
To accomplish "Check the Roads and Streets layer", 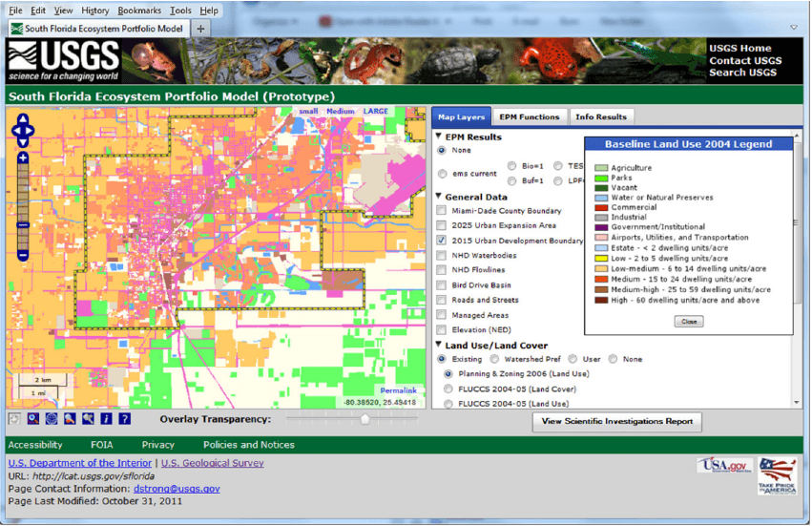I will (440, 300).
